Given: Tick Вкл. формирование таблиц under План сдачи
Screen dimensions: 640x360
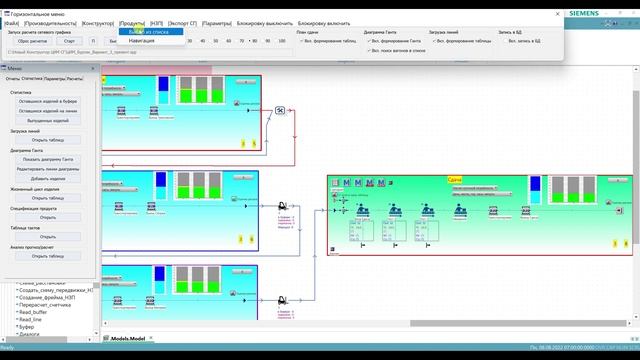Looking at the screenshot, I should pos(302,41).
